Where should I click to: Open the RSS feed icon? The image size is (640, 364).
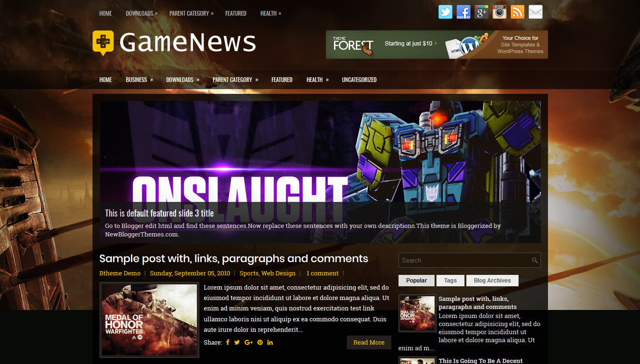pyautogui.click(x=518, y=12)
